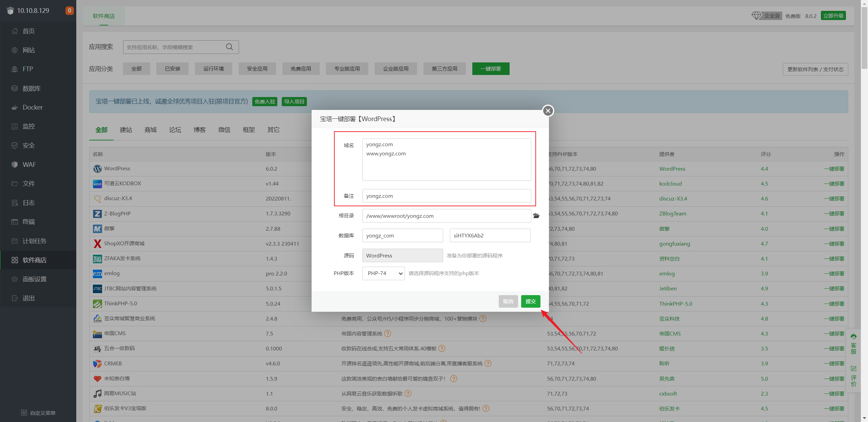The height and width of the screenshot is (422, 868).
Task: Click the 域名 domain textarea
Action: click(x=447, y=159)
